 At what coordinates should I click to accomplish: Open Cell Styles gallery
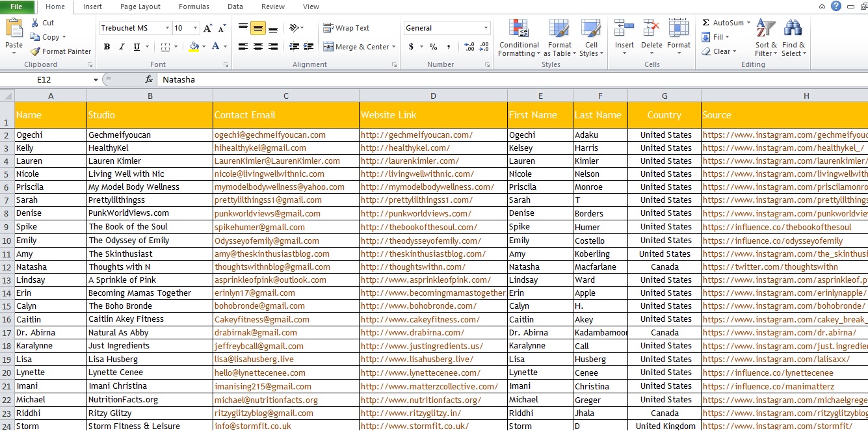(x=591, y=38)
